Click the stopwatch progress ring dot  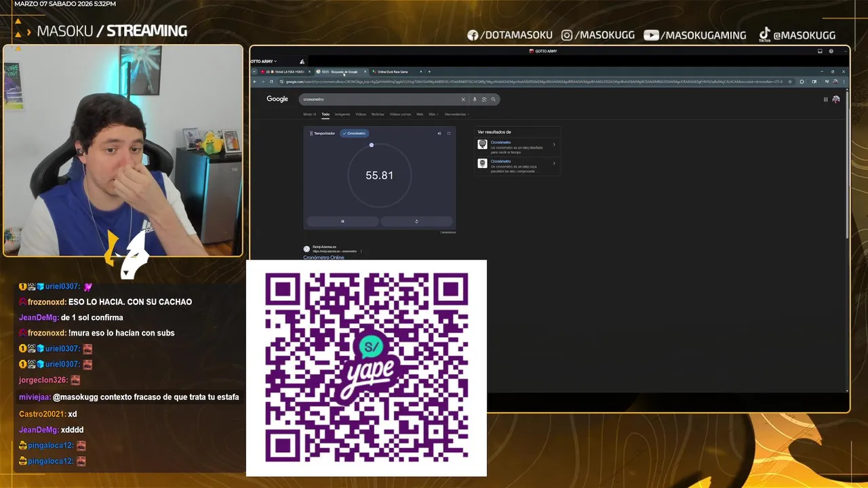371,145
